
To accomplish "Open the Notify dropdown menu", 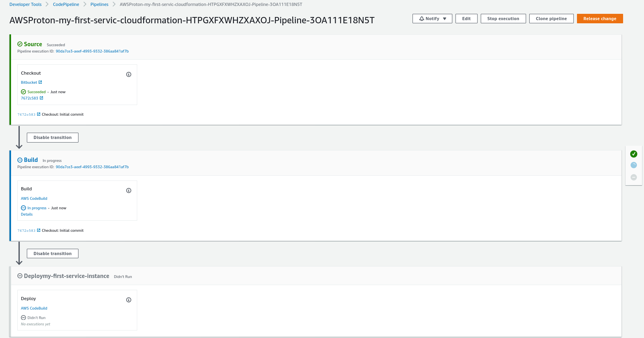I will (x=432, y=19).
